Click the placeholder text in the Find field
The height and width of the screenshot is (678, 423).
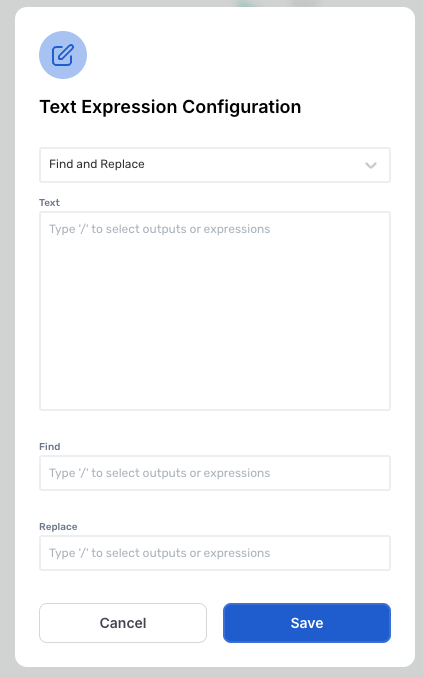(160, 473)
